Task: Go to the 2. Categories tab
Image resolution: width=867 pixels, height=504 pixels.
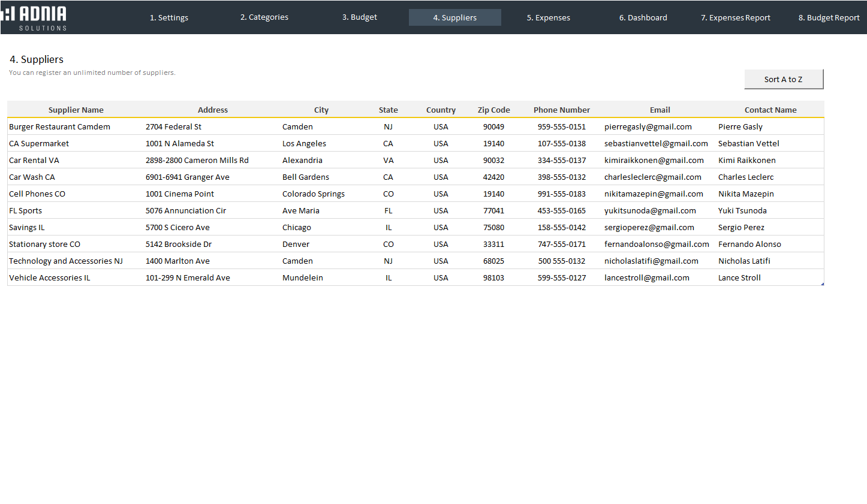Action: [264, 17]
